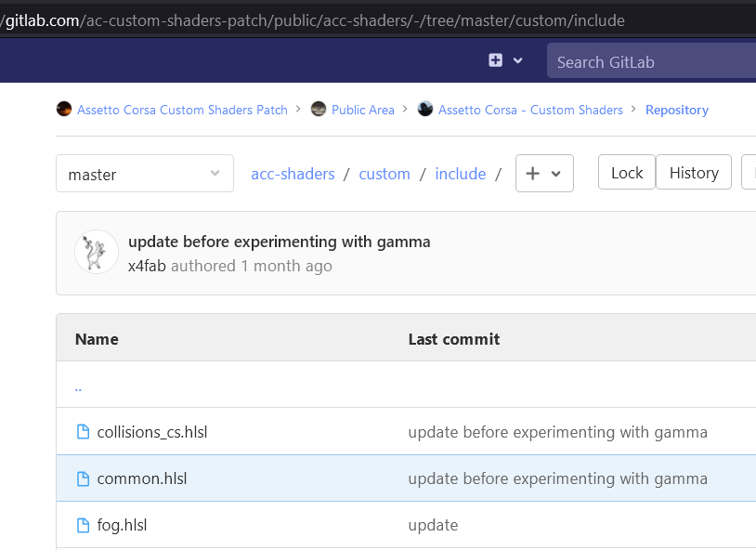Open Assetto Corsa - Custom Shaders breadcrumb
The height and width of the screenshot is (550, 756).
click(531, 110)
